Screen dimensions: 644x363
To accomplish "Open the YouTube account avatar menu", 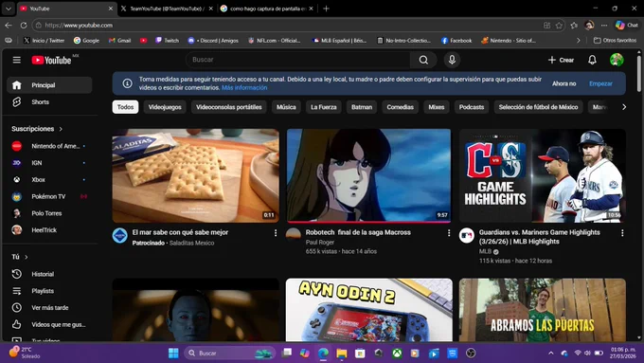I will tap(617, 60).
